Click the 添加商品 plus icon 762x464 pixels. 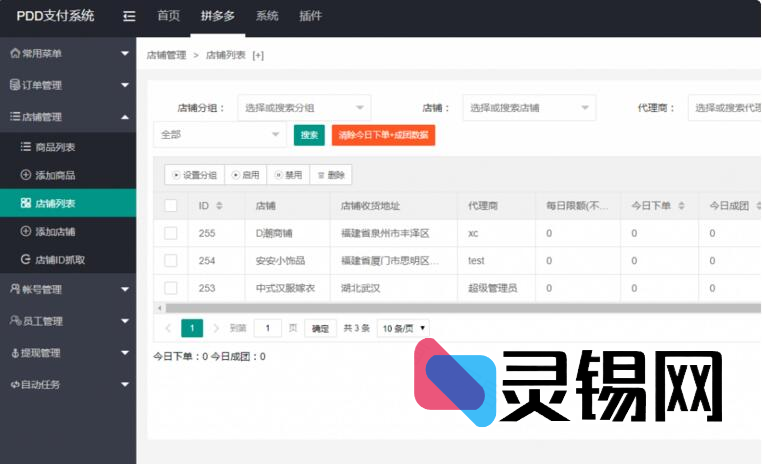coord(26,175)
